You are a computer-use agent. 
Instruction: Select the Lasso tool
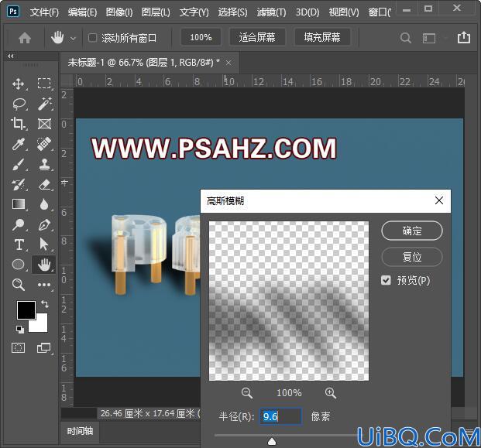point(19,104)
